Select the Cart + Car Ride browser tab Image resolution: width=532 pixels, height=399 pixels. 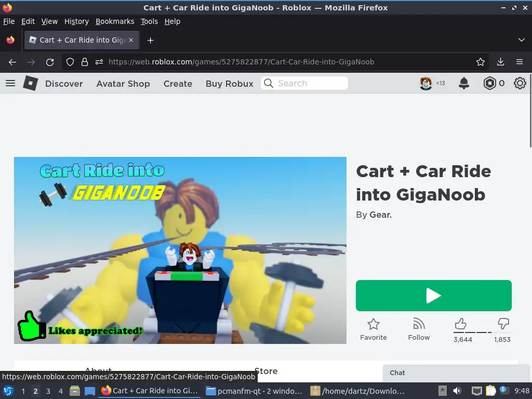(x=82, y=40)
